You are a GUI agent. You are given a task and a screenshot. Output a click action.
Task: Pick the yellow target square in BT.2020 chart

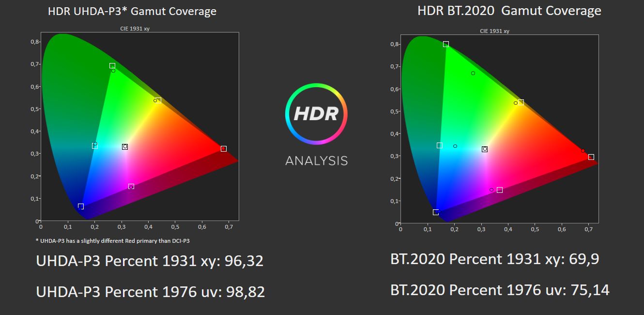coord(521,102)
